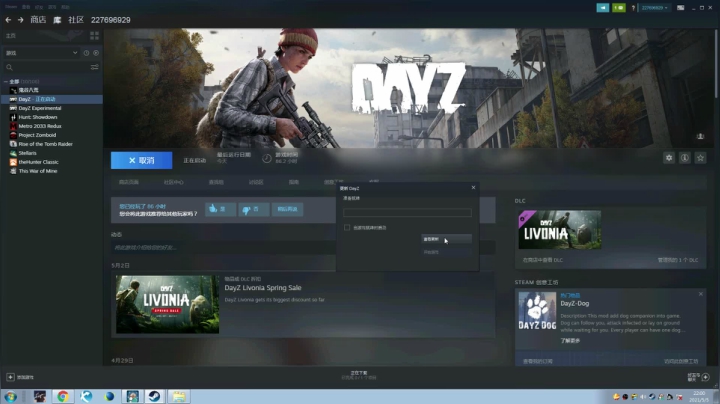This screenshot has width=720, height=404.
Task: Click the progress bar in update dialog
Action: (x=407, y=213)
